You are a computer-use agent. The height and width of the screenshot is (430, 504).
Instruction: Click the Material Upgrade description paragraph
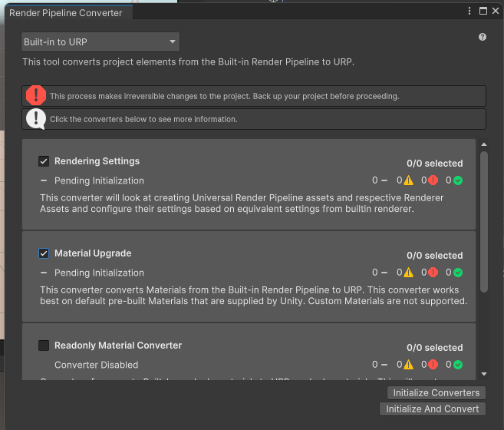click(253, 296)
